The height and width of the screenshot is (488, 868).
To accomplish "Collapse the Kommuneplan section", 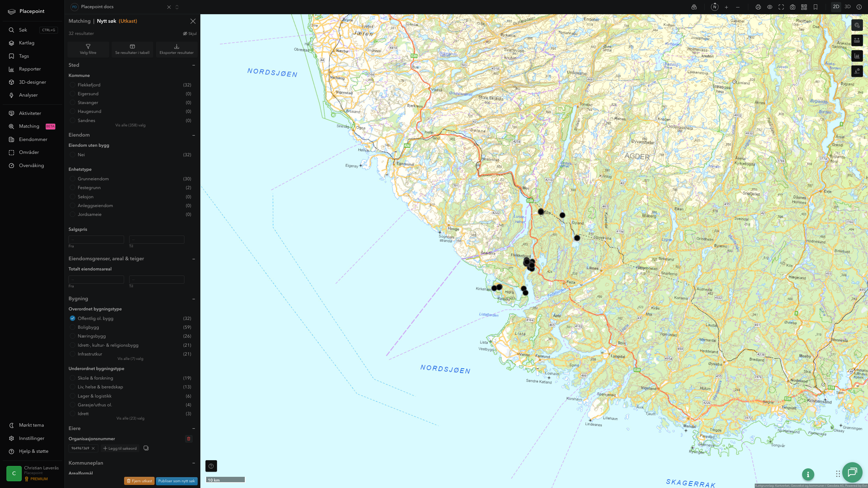I will (x=194, y=463).
